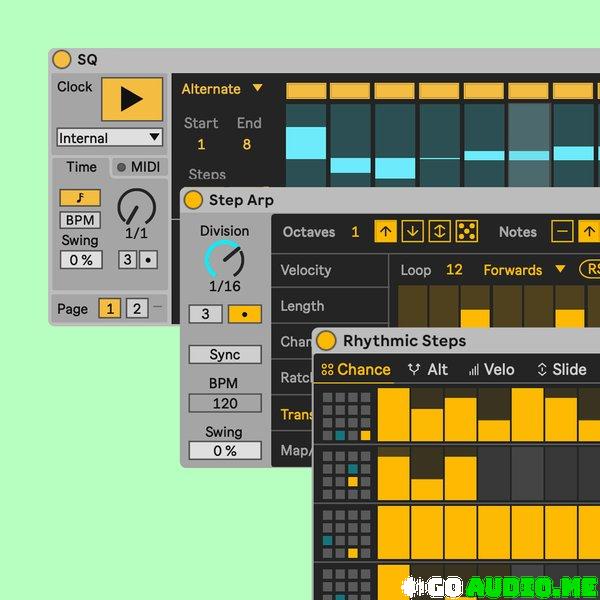Select the note sync mode button in SQ
This screenshot has height=600, width=600.
(x=80, y=198)
